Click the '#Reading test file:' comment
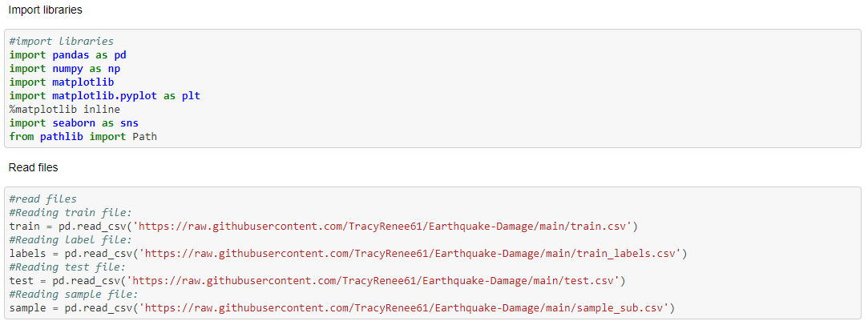The height and width of the screenshot is (325, 868). tap(67, 267)
